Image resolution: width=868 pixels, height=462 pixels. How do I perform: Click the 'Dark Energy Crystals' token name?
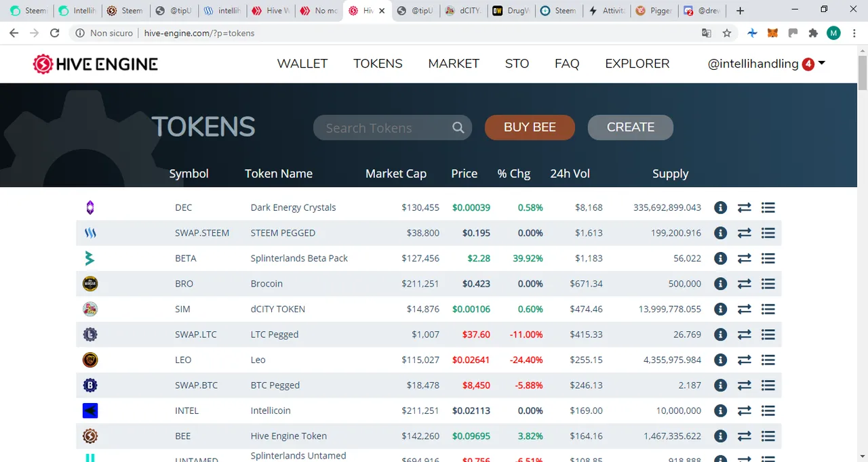coord(293,207)
